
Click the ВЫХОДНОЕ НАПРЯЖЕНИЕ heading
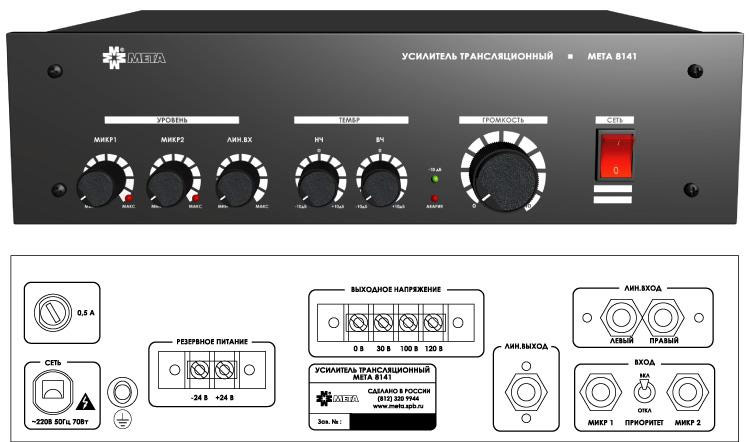[x=396, y=289]
